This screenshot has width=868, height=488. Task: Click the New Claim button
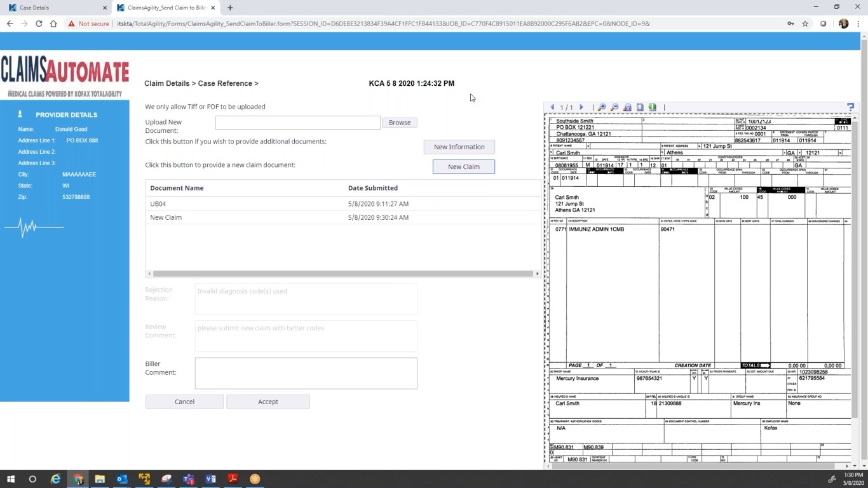(x=463, y=166)
